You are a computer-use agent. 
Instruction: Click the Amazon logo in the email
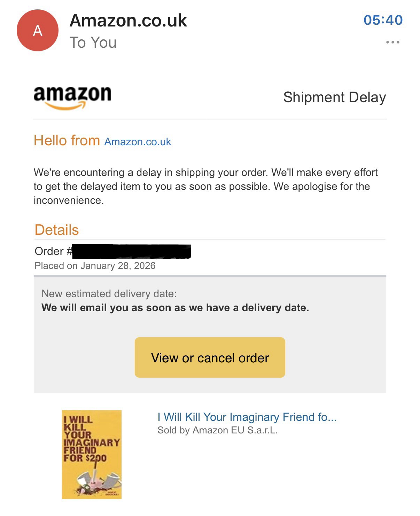tap(72, 98)
